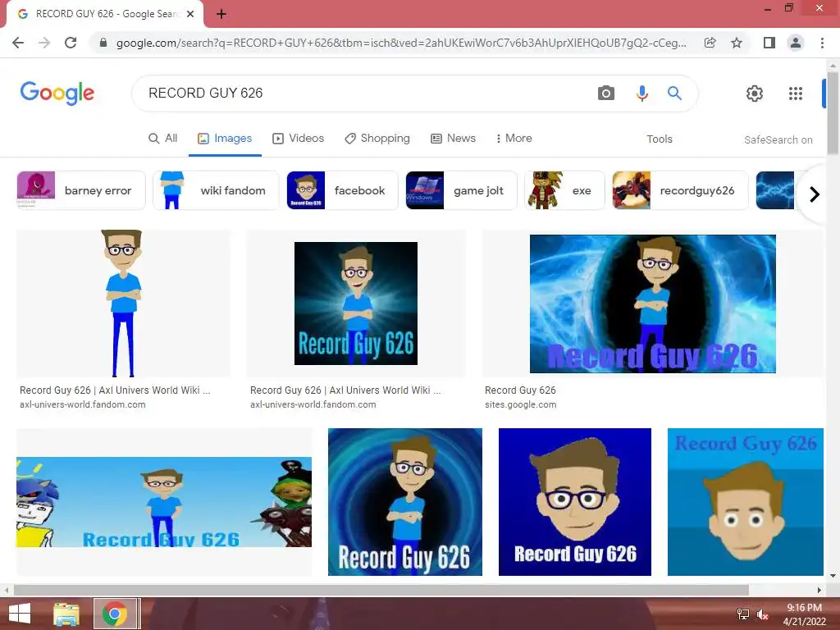Switch to the All results tab
840x630 pixels.
click(163, 138)
